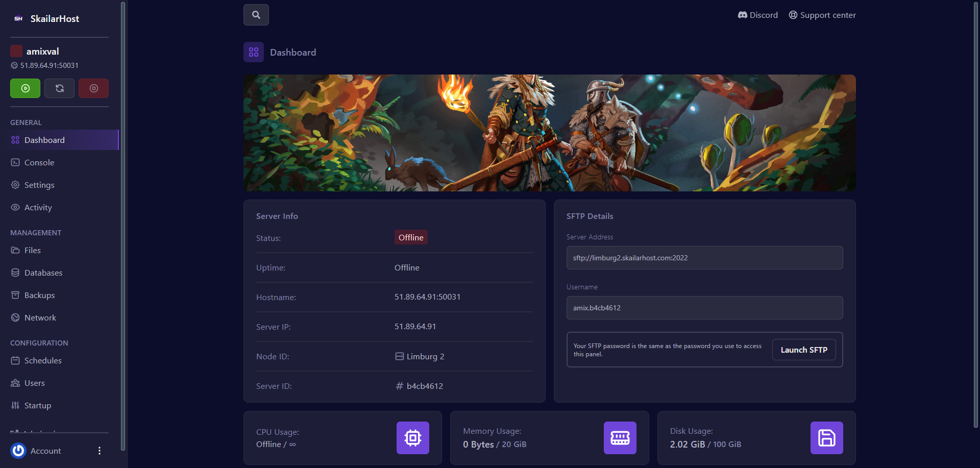The image size is (980, 468).
Task: Click the Dashboard grid icon in header
Action: pos(254,52)
